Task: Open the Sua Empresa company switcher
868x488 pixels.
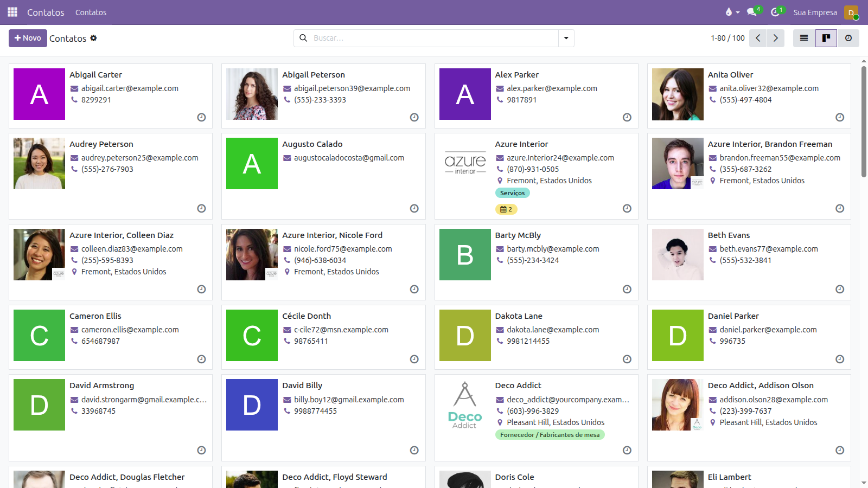Action: (815, 12)
